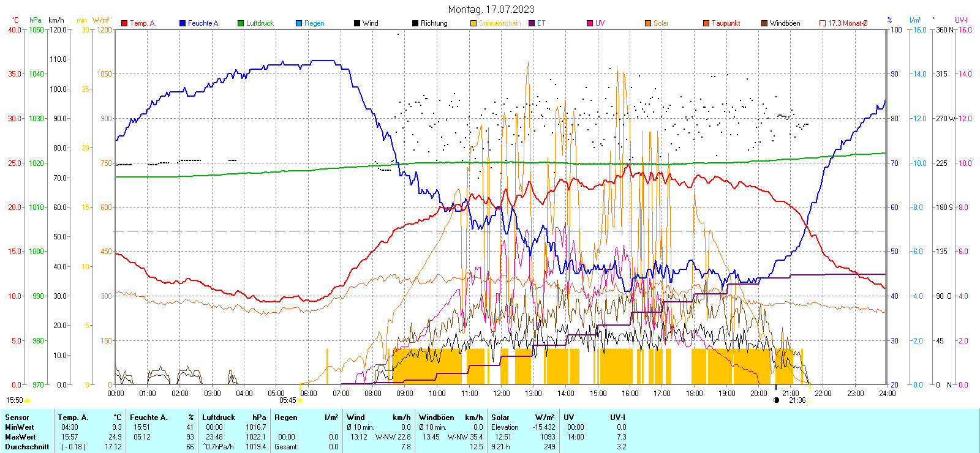
Task: Click the light-blue Regen legend square
Action: click(x=299, y=23)
